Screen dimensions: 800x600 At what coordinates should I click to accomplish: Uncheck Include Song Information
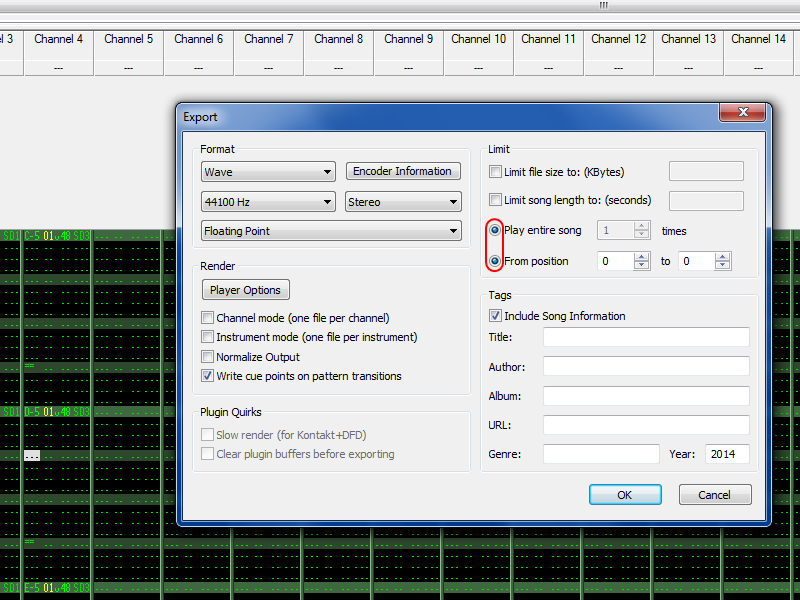click(496, 316)
